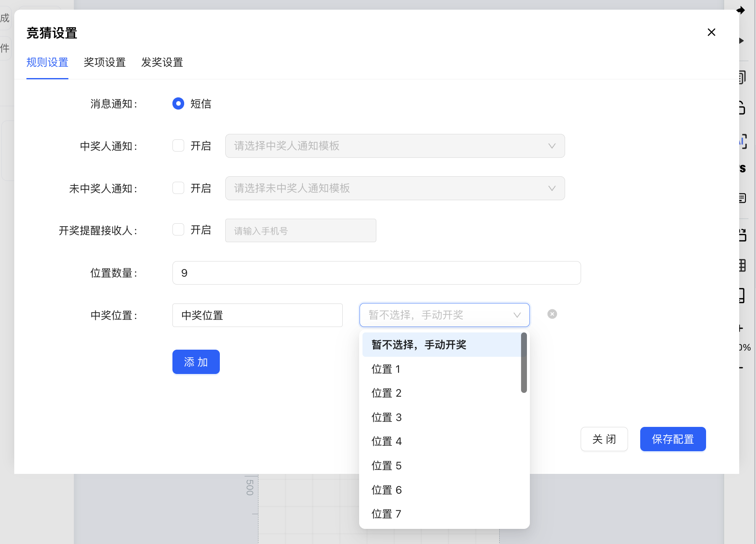Click the table grid icon in the right toolbar
Screen dimensions: 756x544
(742, 265)
